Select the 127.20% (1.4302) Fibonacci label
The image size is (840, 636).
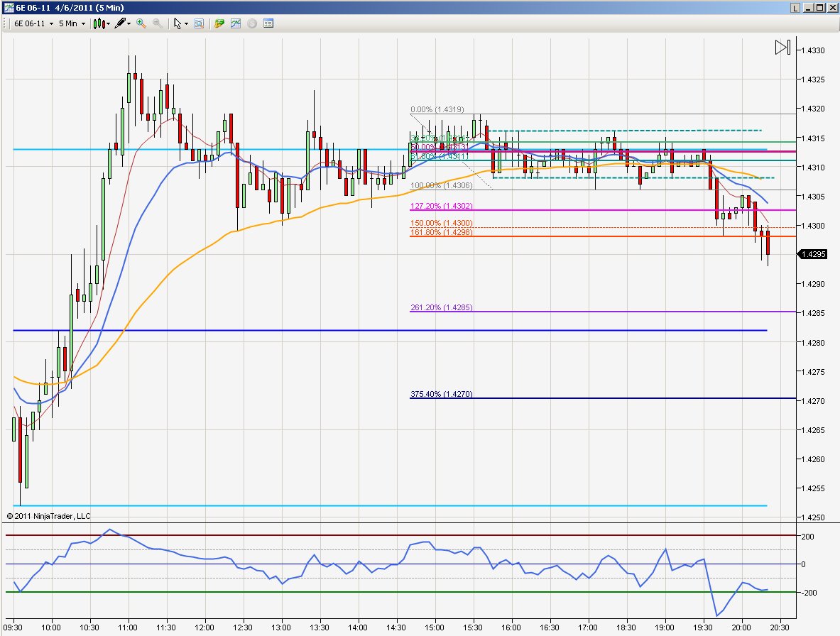442,206
